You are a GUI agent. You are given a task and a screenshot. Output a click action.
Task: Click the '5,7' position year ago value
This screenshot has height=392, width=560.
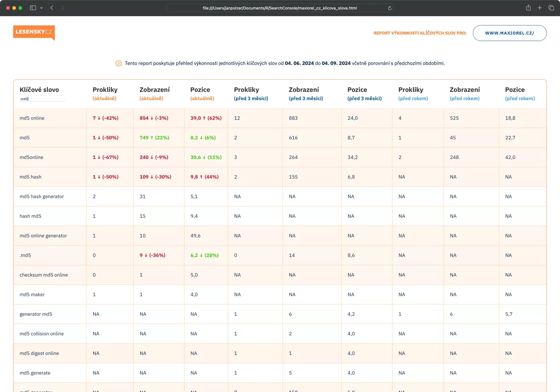508,314
